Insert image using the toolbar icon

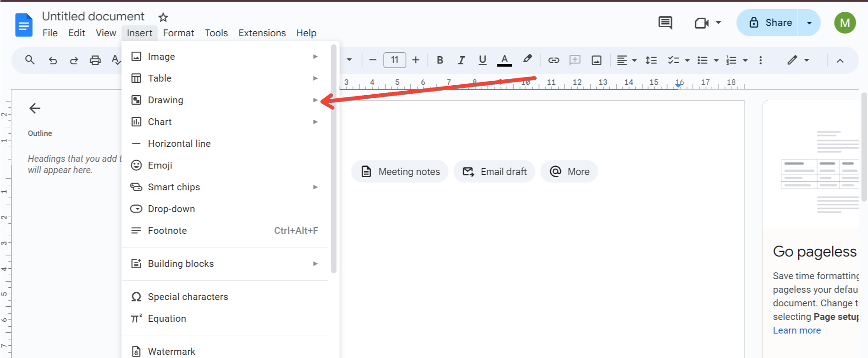tap(596, 60)
